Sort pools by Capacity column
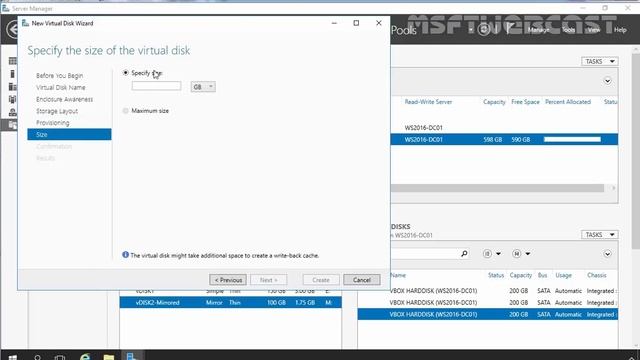This screenshot has height=360, width=640. pyautogui.click(x=494, y=102)
